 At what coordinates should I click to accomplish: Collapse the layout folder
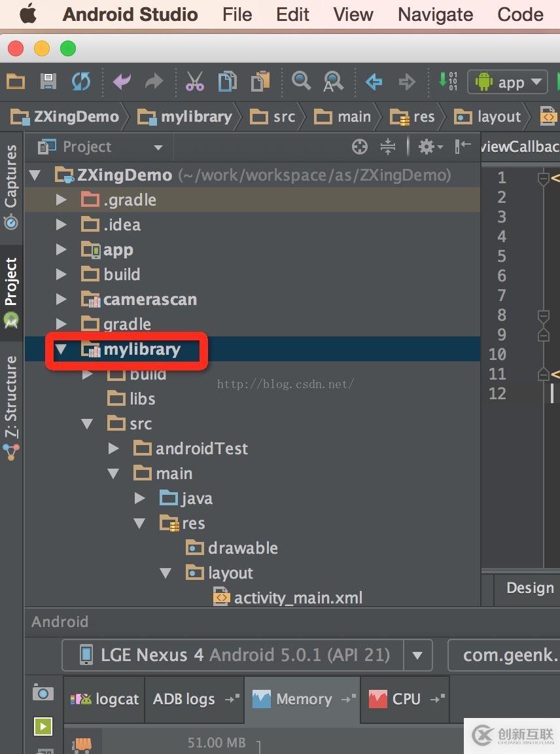click(x=166, y=573)
